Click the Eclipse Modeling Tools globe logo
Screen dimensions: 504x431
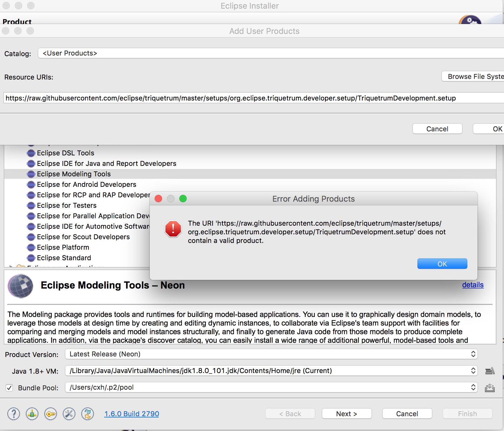[20, 286]
